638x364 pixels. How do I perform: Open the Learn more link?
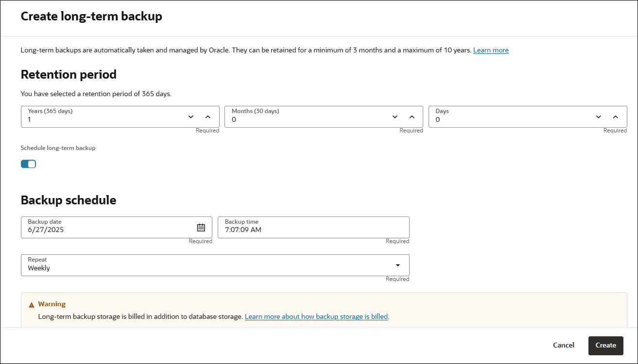(x=491, y=50)
